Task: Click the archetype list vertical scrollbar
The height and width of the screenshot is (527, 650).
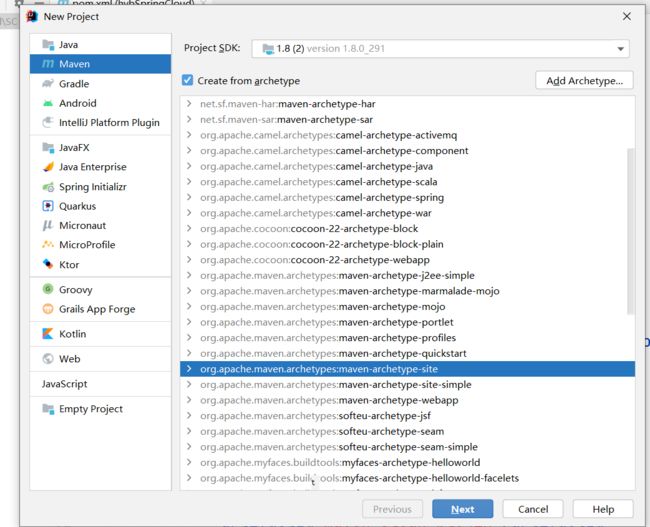Action: (x=631, y=231)
